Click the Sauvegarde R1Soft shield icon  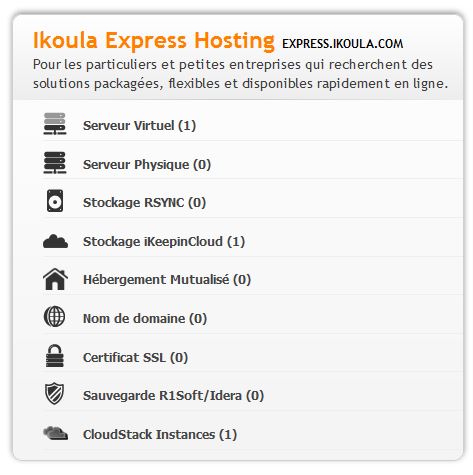pyautogui.click(x=55, y=394)
